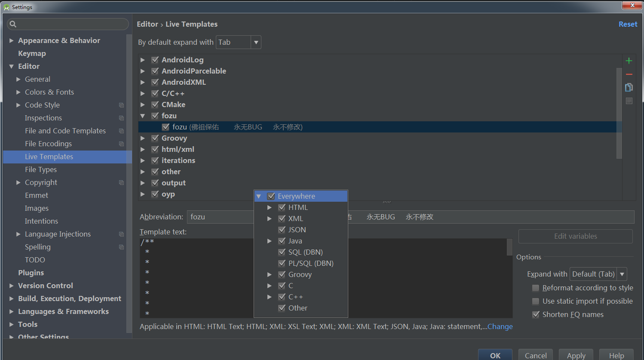Click the Reset link
This screenshot has height=360, width=644.
[x=628, y=24]
